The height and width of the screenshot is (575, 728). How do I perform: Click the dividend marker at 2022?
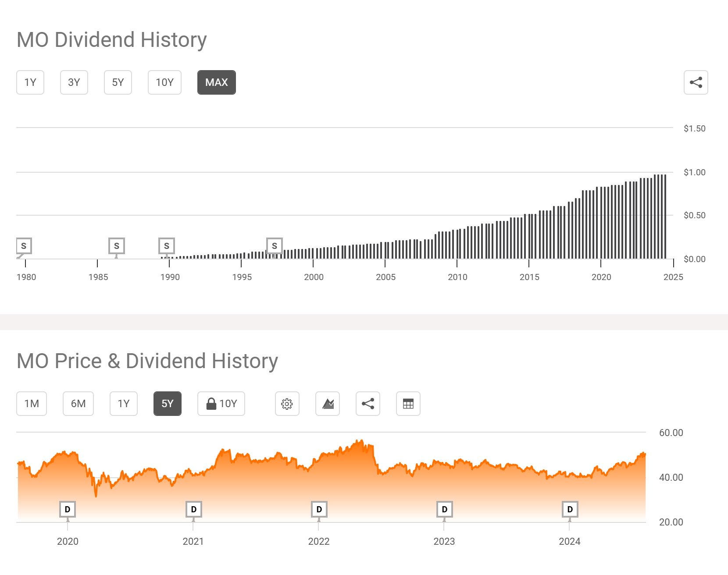coord(319,509)
